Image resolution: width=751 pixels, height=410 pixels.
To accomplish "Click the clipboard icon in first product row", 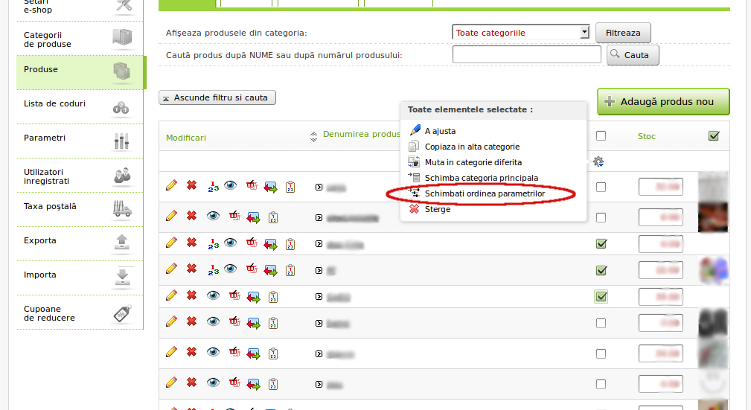I will pyautogui.click(x=290, y=187).
